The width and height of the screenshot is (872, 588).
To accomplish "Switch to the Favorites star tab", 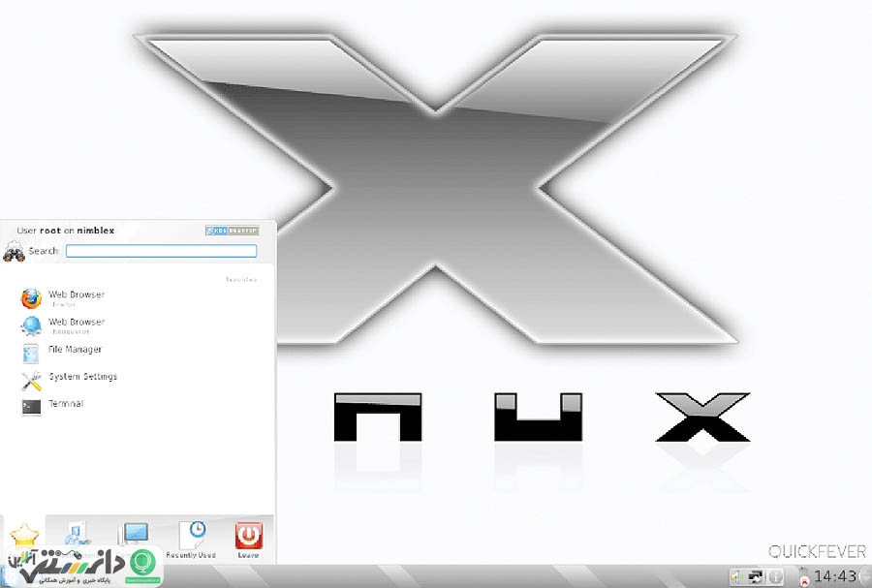I will pos(23,537).
